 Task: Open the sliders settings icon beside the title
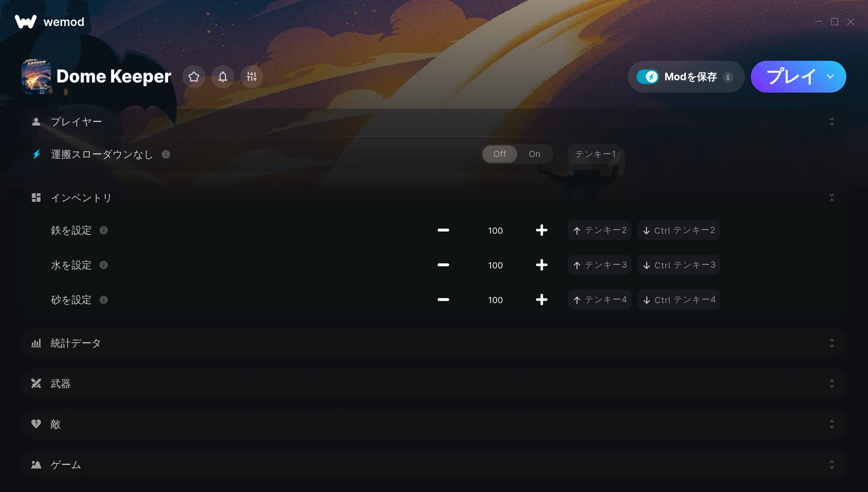pos(252,77)
